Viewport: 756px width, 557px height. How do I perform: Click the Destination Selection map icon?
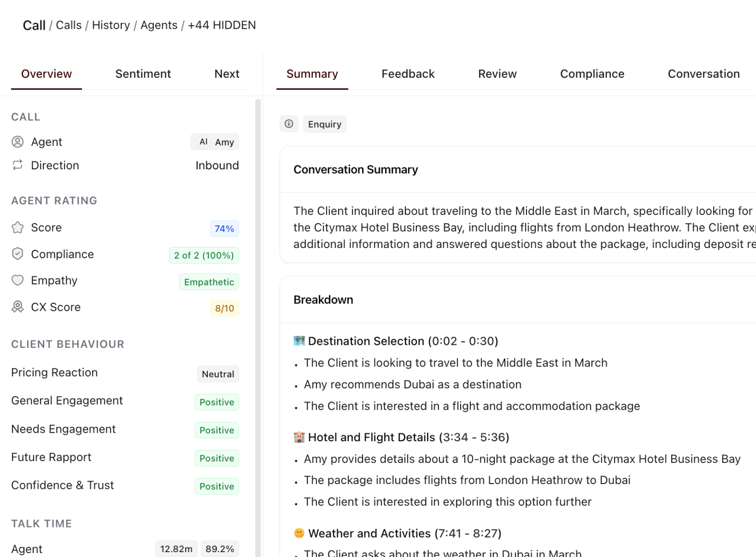coord(299,341)
